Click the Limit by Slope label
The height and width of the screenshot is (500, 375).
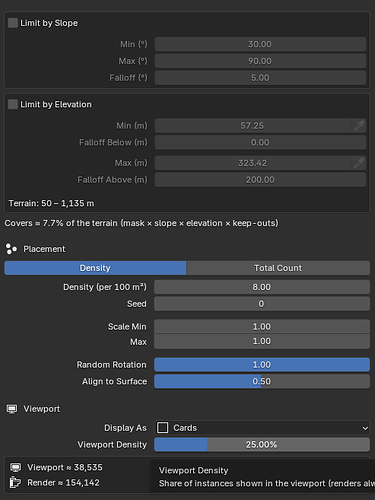[x=49, y=23]
